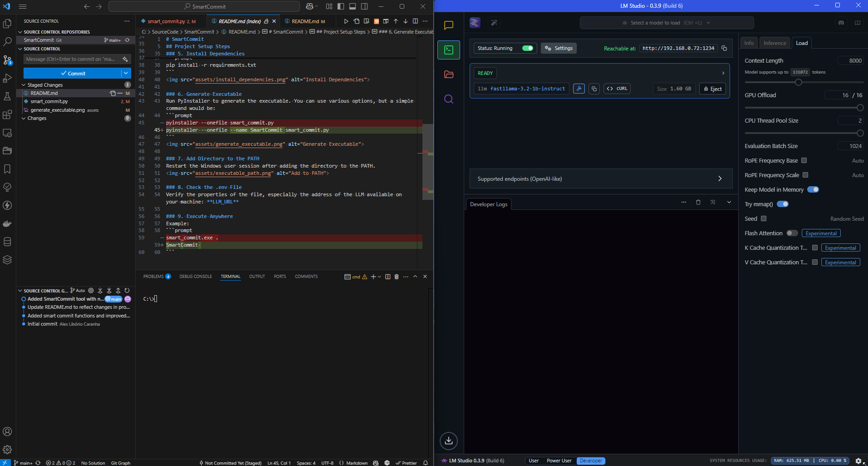Click the commit message input field

[73, 59]
